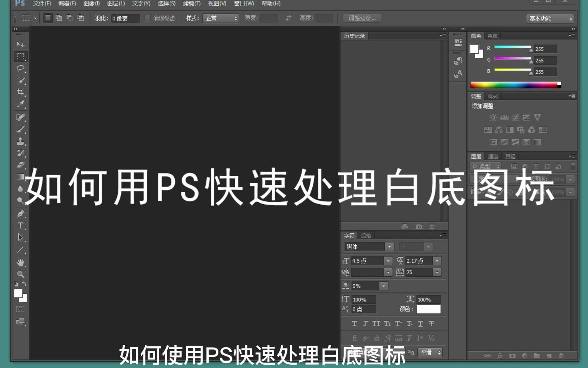Add Brightness/Contrast adjustment icon
Viewport: 588px width, 368px height.
tap(493, 118)
